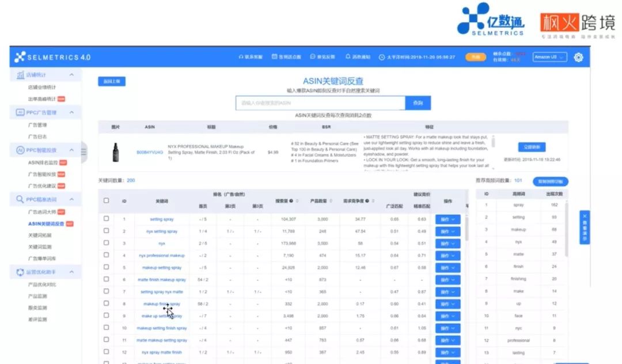This screenshot has height=364, width=622.
Task: Click the ASIN search input field
Action: coord(320,103)
